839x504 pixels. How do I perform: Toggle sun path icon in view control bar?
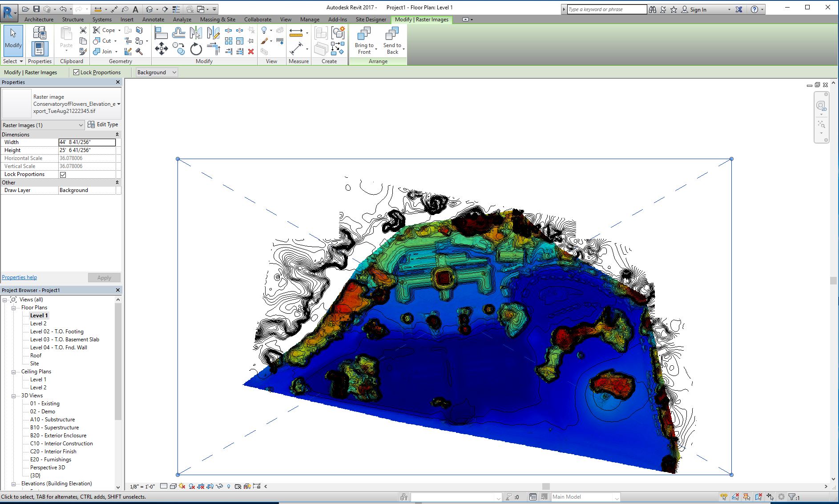[x=182, y=486]
